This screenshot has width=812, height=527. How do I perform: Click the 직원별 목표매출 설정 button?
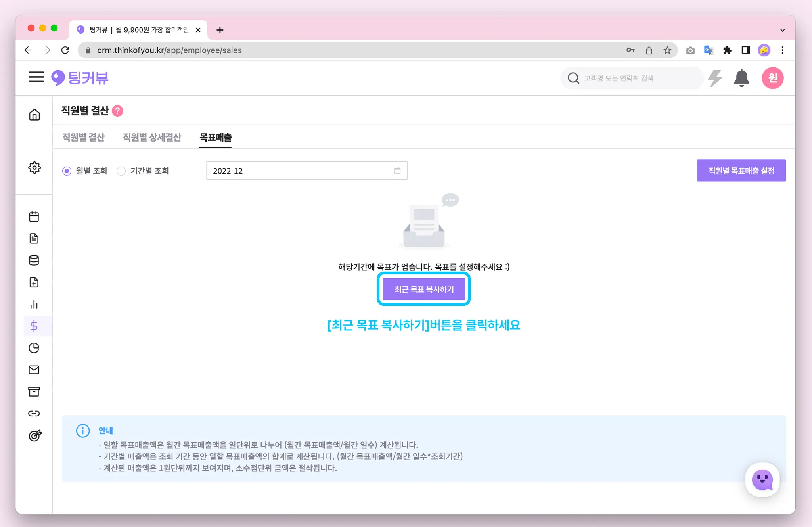point(741,171)
